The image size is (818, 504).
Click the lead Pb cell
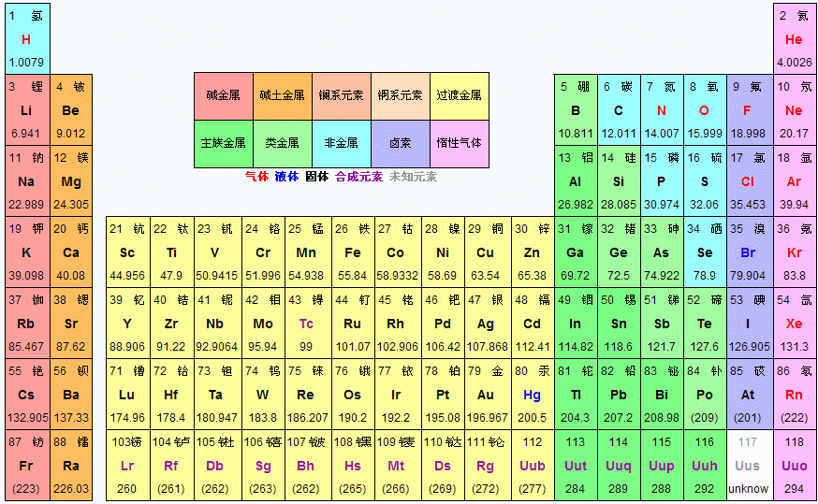pos(619,394)
